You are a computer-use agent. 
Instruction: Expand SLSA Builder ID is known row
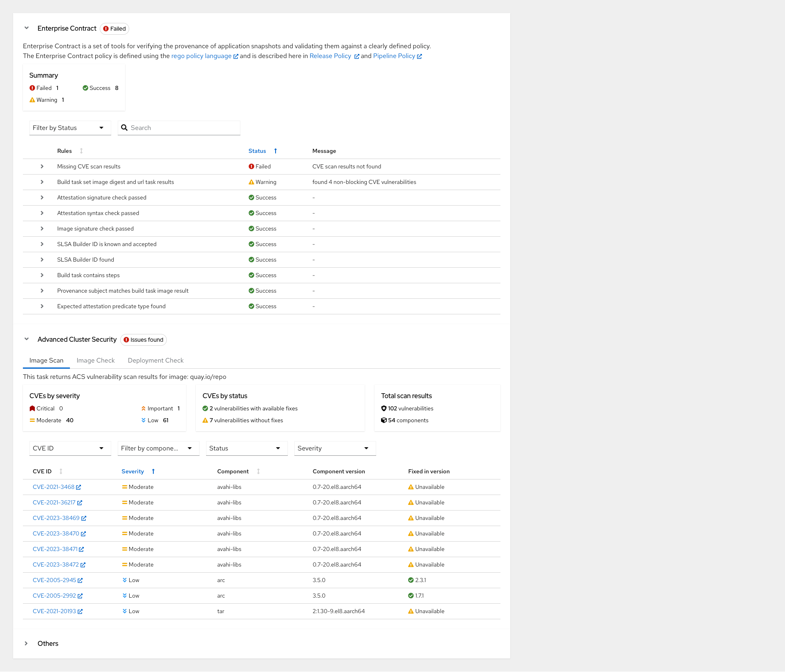(x=42, y=244)
